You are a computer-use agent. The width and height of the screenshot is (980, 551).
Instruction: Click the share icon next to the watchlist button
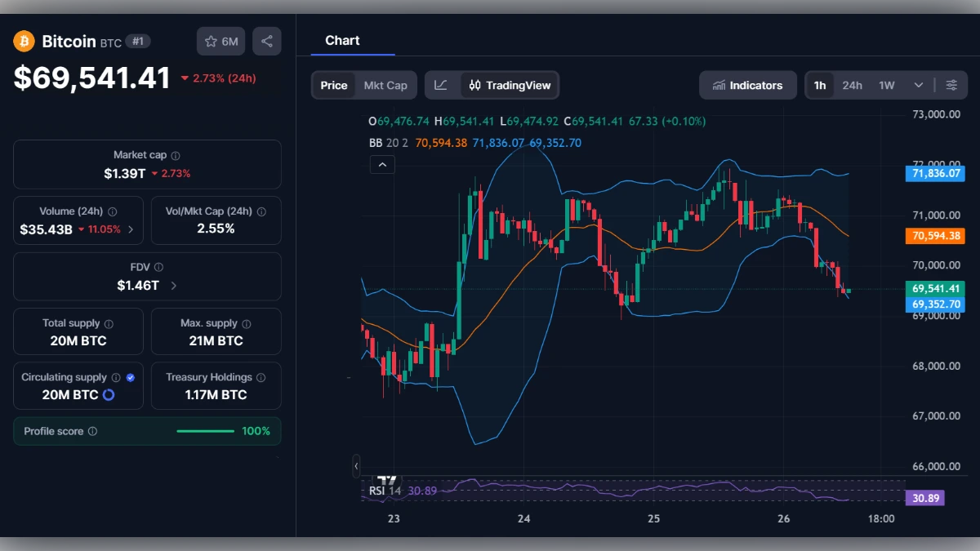coord(267,41)
